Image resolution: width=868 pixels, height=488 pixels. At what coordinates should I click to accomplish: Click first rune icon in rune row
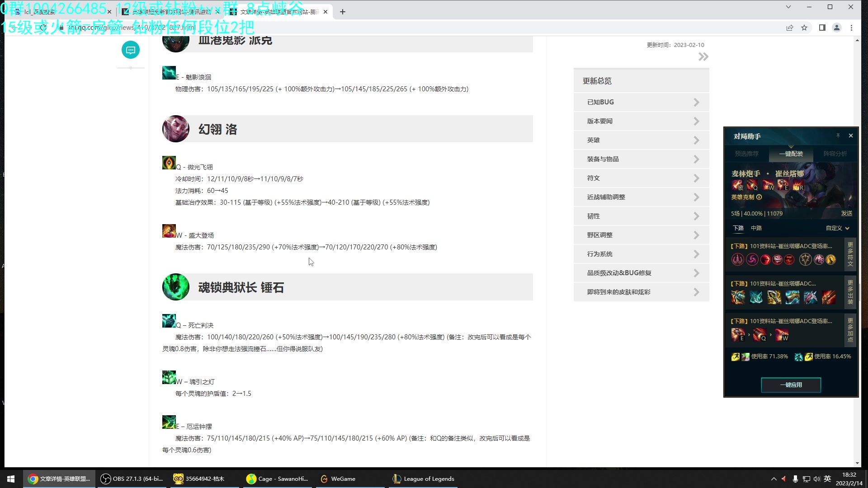738,259
